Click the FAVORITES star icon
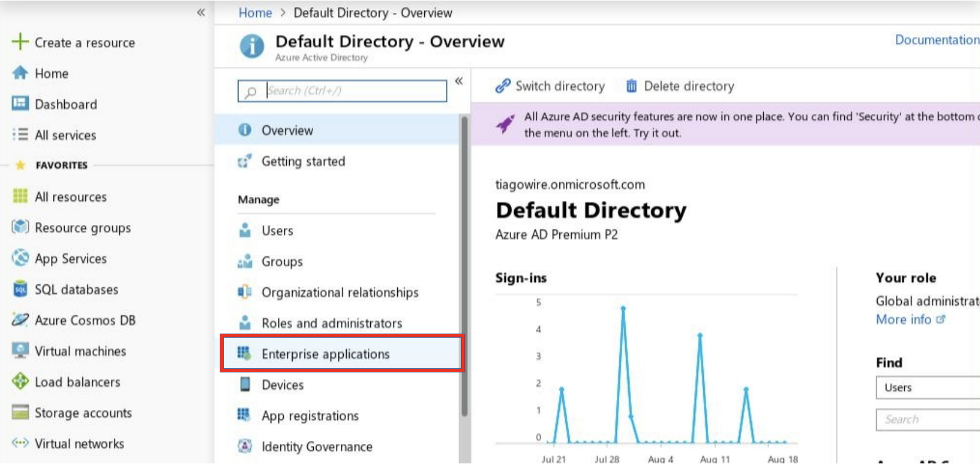 pos(20,165)
